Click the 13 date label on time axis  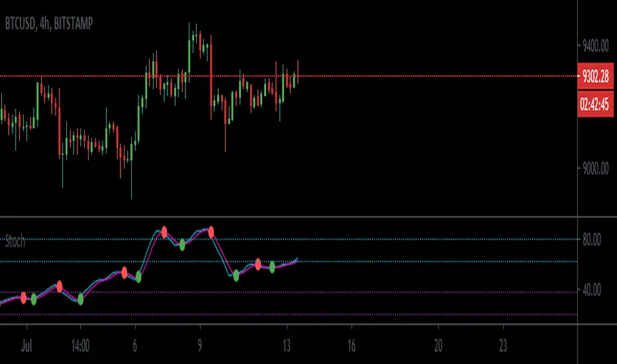click(287, 346)
